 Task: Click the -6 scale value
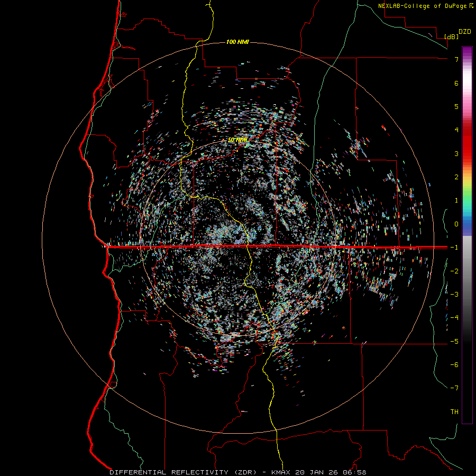[454, 365]
